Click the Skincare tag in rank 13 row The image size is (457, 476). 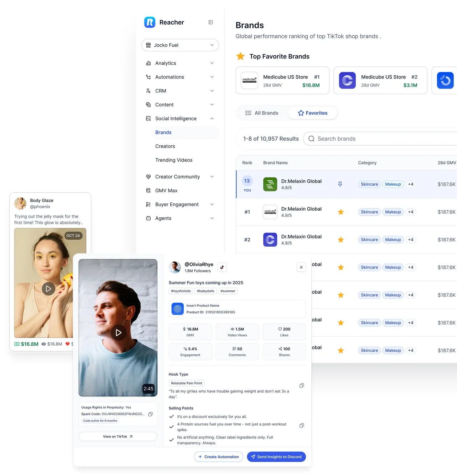370,184
